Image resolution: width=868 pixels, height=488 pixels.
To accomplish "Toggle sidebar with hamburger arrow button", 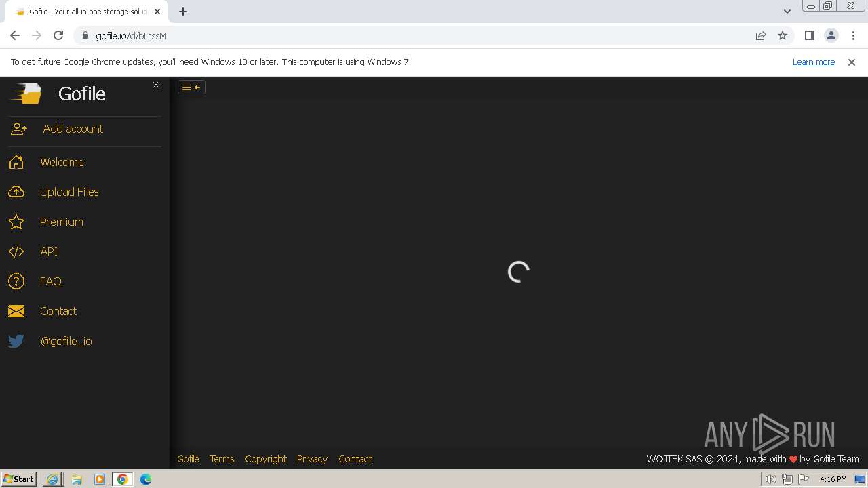I will (x=192, y=87).
